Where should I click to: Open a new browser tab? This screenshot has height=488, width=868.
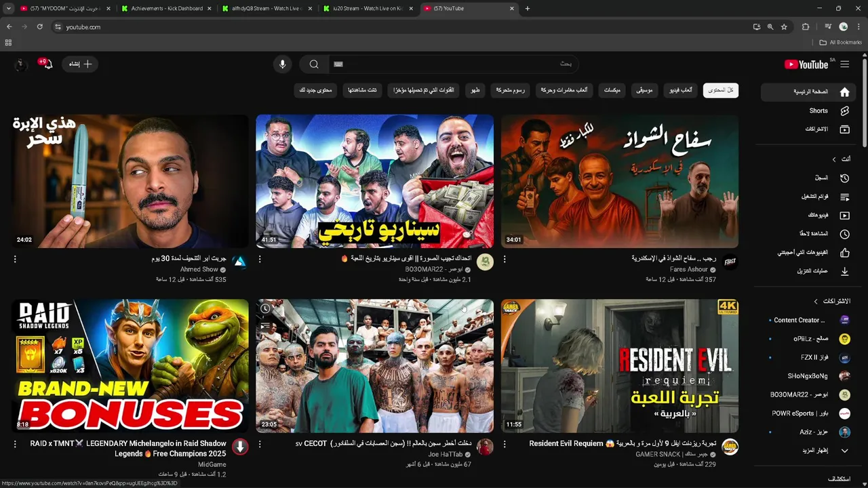pos(528,8)
